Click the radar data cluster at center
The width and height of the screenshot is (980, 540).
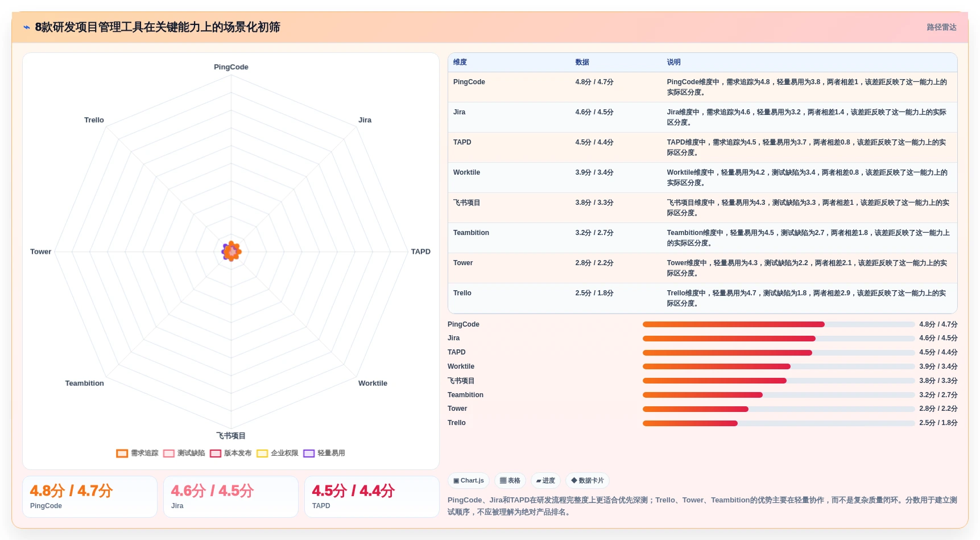(x=231, y=251)
